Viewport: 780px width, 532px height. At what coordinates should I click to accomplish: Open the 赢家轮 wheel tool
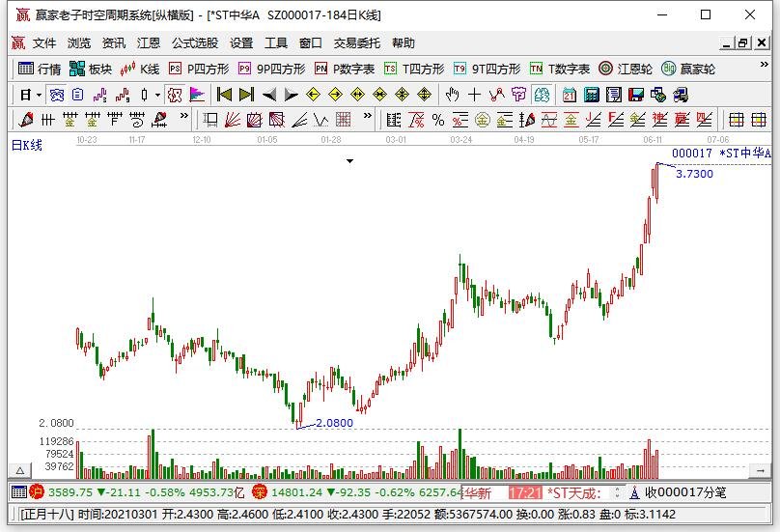pos(688,69)
